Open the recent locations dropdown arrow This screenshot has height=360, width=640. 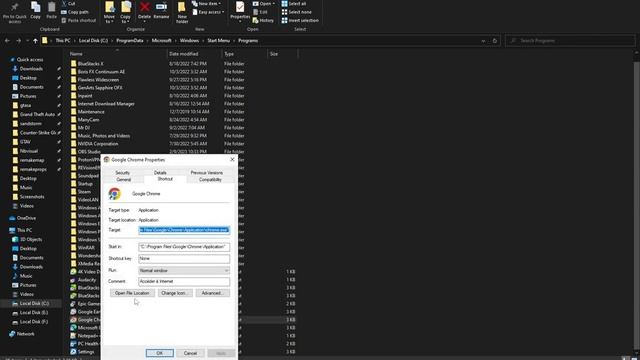pos(27,41)
